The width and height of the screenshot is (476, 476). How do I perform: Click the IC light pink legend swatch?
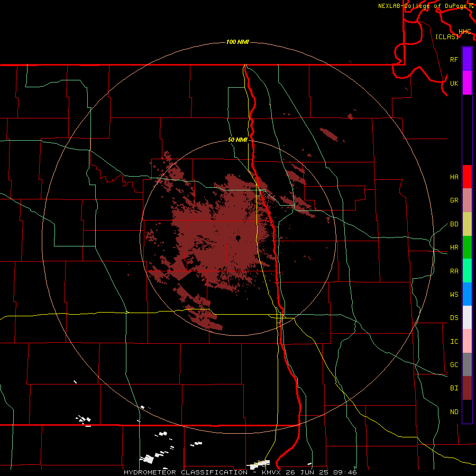click(467, 341)
